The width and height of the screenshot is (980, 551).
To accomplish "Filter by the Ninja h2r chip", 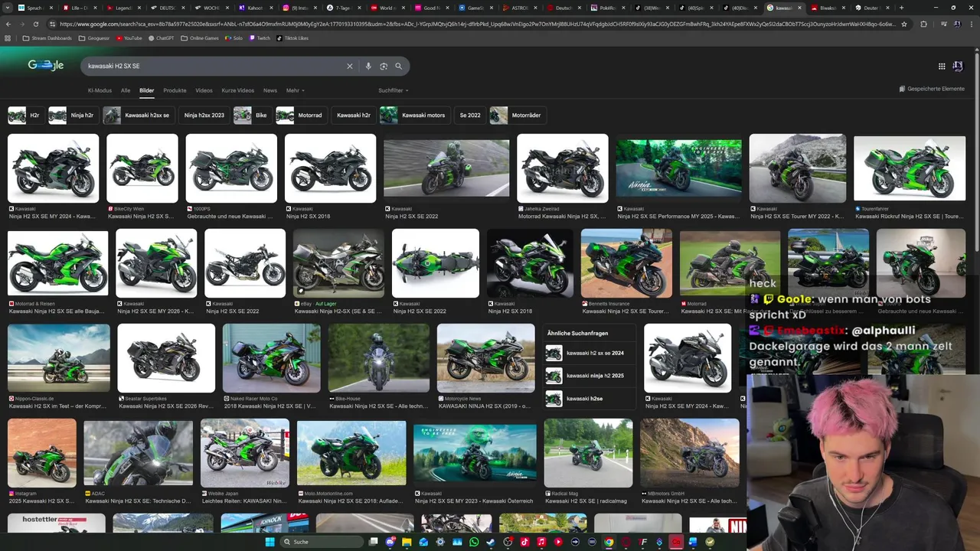I will point(72,116).
